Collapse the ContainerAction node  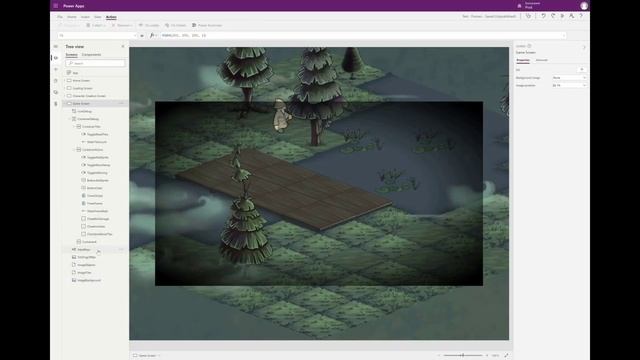click(x=74, y=150)
